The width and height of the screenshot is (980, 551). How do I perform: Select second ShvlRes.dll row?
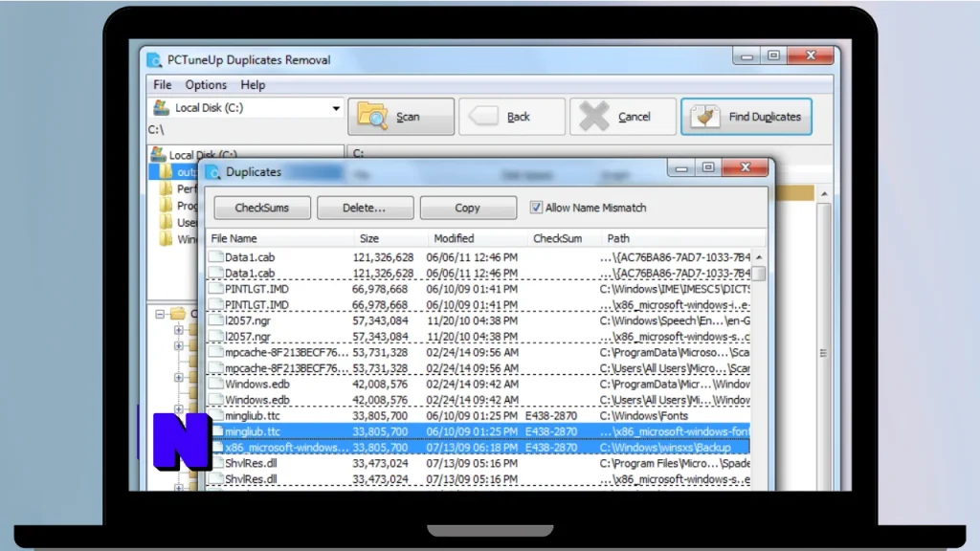(479, 479)
